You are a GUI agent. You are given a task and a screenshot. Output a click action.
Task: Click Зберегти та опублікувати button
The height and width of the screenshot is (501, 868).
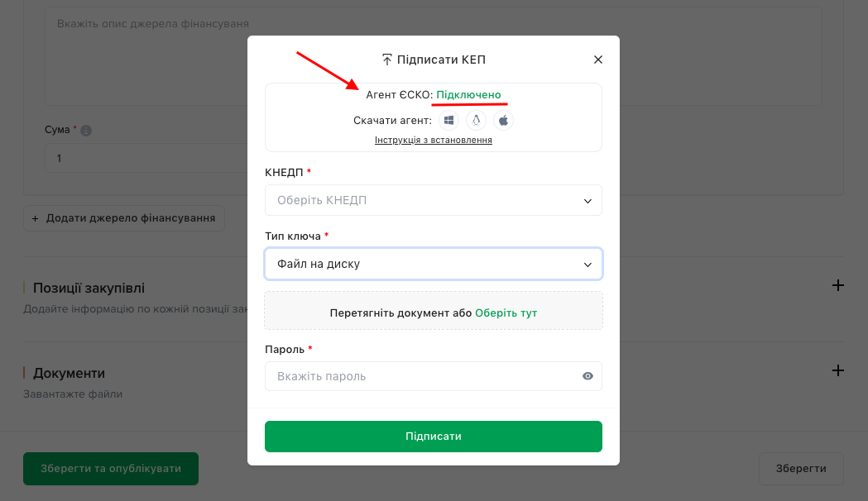(x=111, y=469)
